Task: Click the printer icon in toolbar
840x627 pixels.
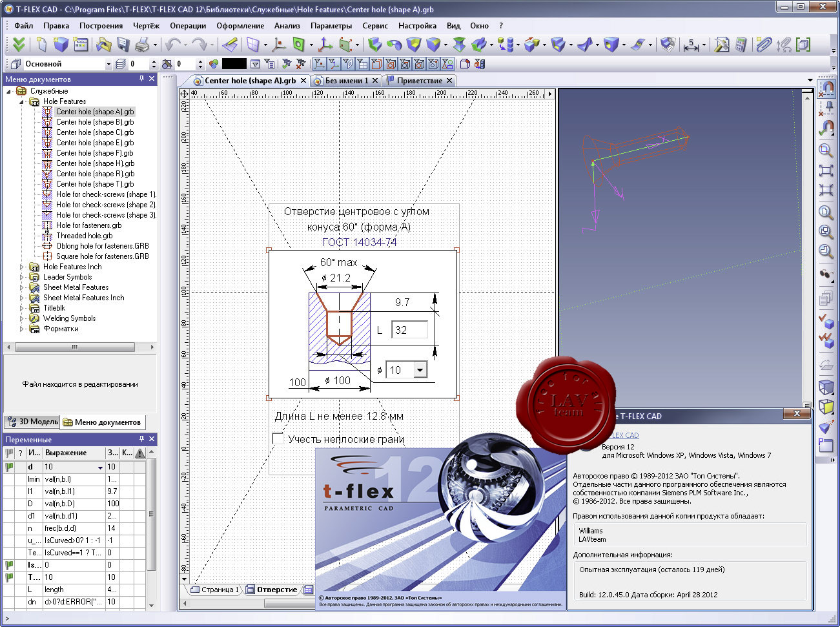Action: point(142,45)
